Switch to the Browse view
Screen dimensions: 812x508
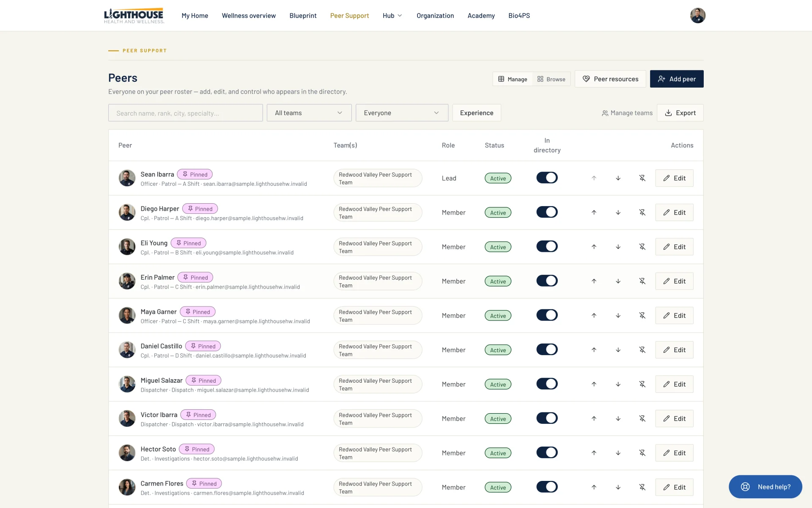551,79
